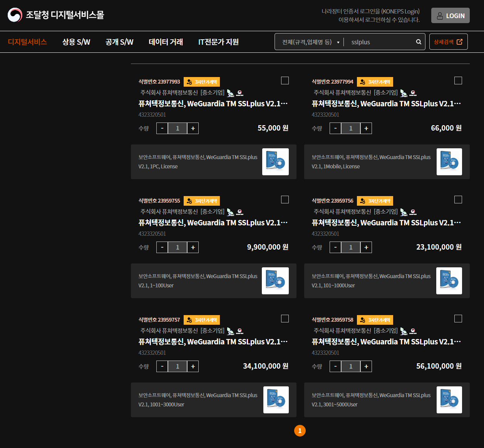The width and height of the screenshot is (484, 448).
Task: Click 3자단가계약 badge on product 23959755
Action: [x=202, y=201]
